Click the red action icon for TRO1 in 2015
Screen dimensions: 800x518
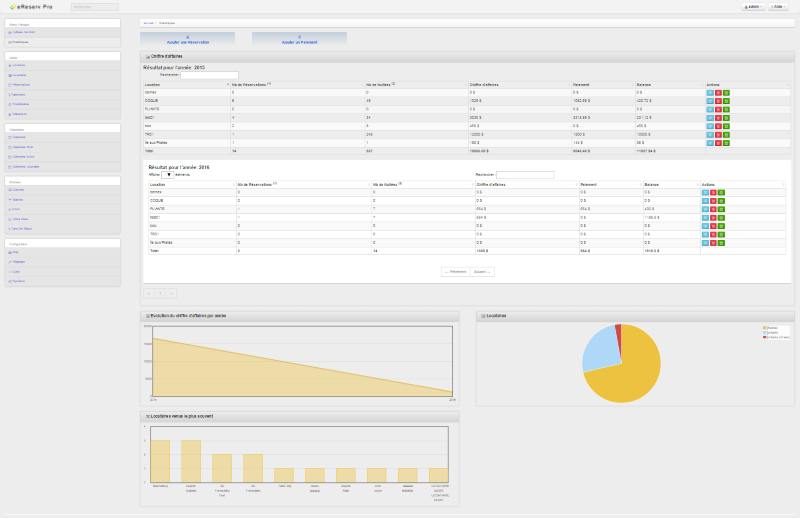718,134
